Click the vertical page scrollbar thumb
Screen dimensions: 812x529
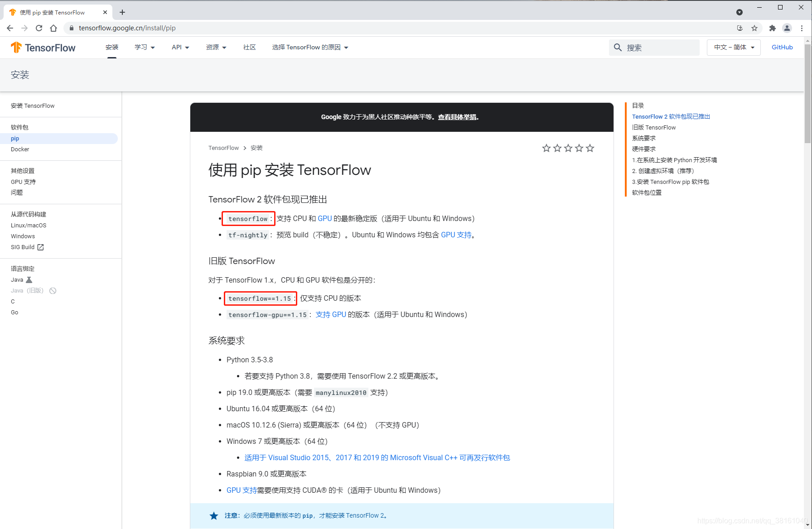click(x=808, y=93)
